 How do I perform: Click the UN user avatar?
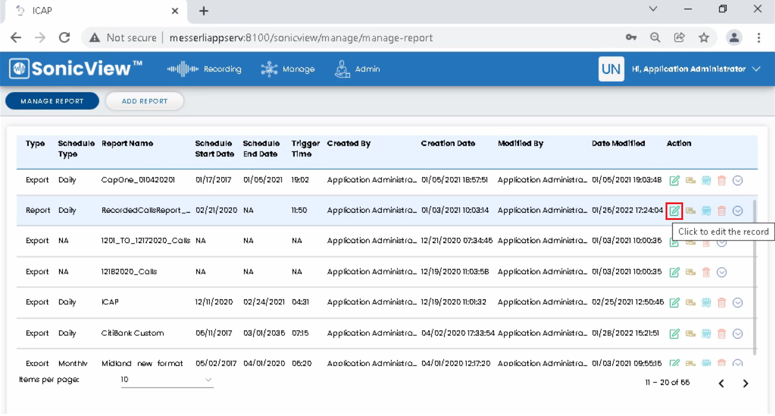tap(611, 69)
